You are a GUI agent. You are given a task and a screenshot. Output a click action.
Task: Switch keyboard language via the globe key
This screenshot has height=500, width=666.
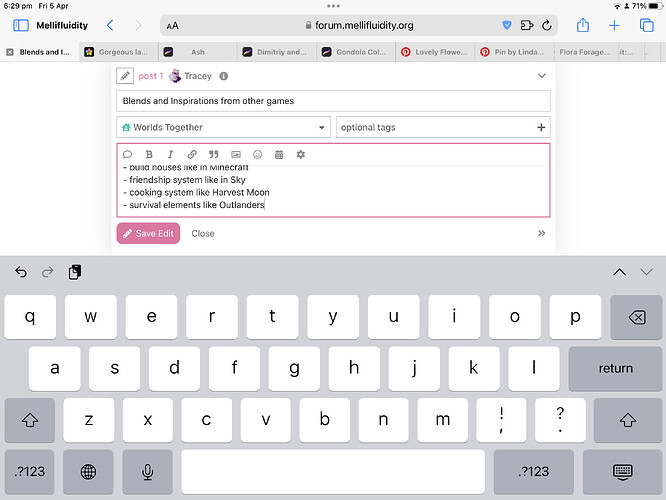88,472
